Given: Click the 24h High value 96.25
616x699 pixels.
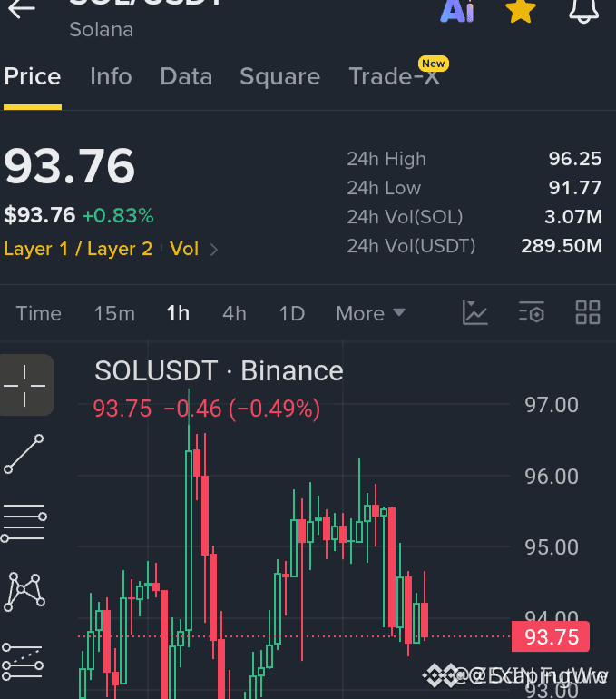Looking at the screenshot, I should (575, 159).
